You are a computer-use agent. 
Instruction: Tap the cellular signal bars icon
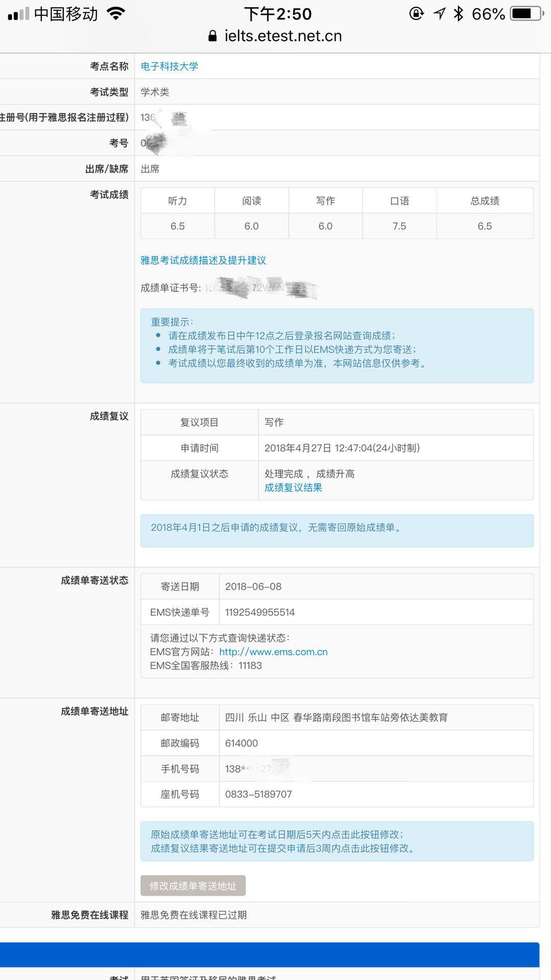[x=19, y=14]
